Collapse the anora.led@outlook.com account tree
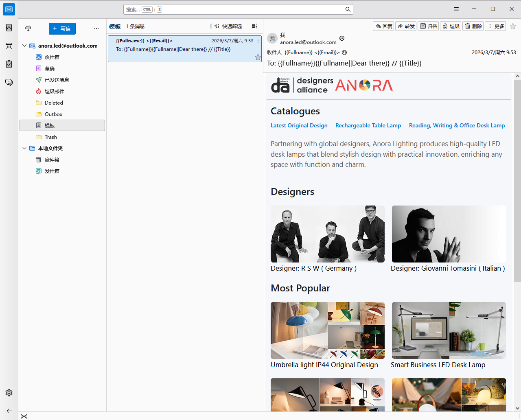Image resolution: width=521 pixels, height=420 pixels. (24, 46)
